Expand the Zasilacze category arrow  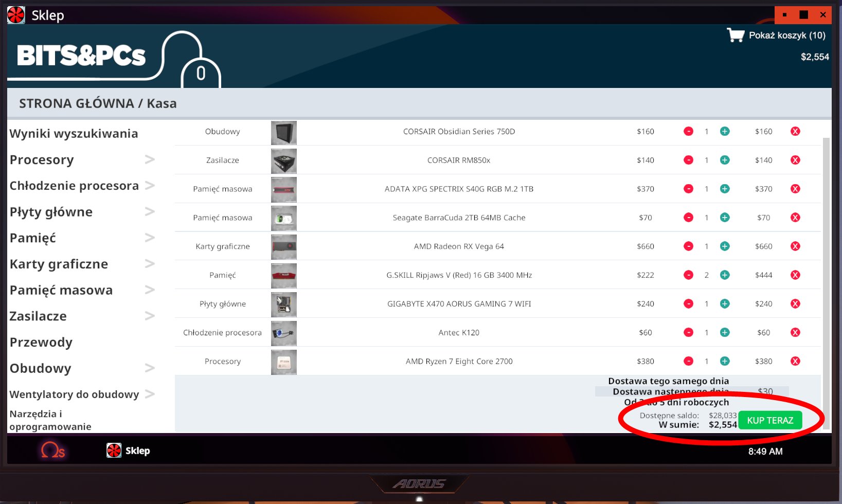[x=150, y=316]
